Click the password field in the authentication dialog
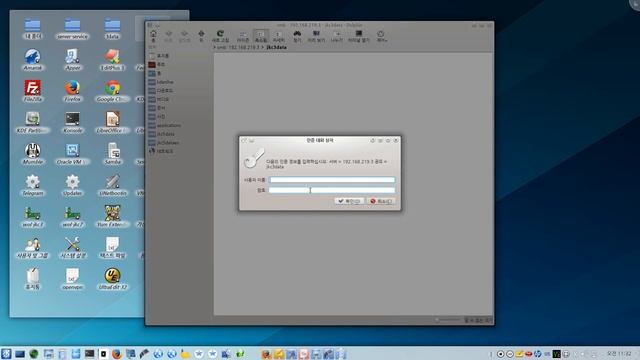 click(x=332, y=190)
